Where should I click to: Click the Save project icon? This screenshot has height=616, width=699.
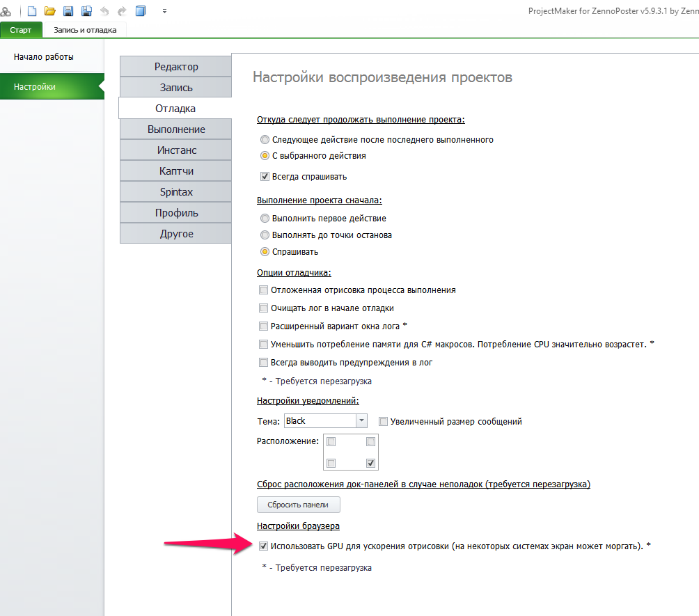coord(68,11)
